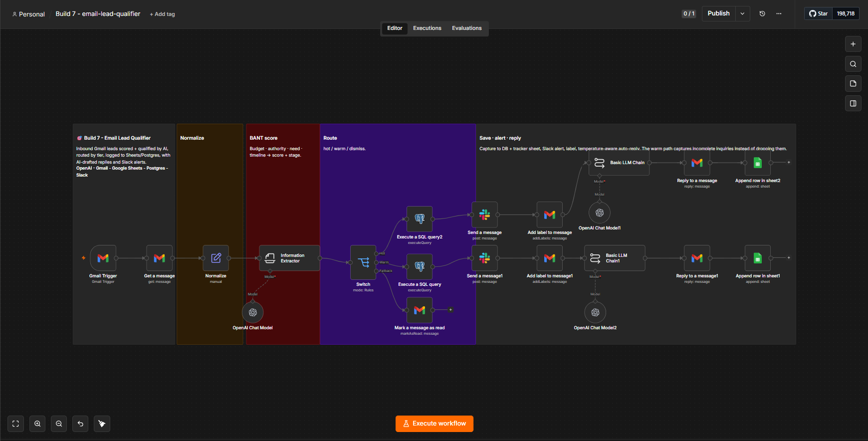Select the Switch node icon
Viewport: 868px width, 441px height.
click(x=363, y=262)
